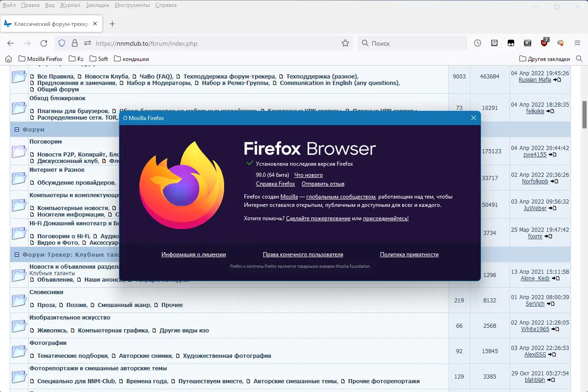This screenshot has width=588, height=392.
Task: Click the Что нового link
Action: 309,175
